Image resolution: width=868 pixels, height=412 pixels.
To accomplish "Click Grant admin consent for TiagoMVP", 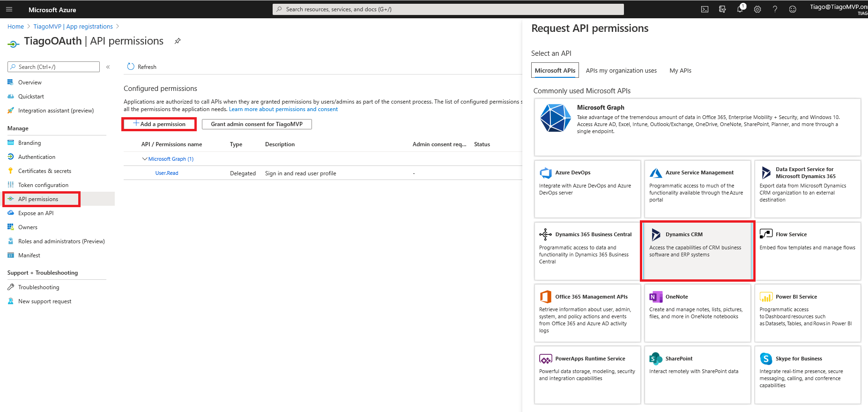I will pos(257,124).
